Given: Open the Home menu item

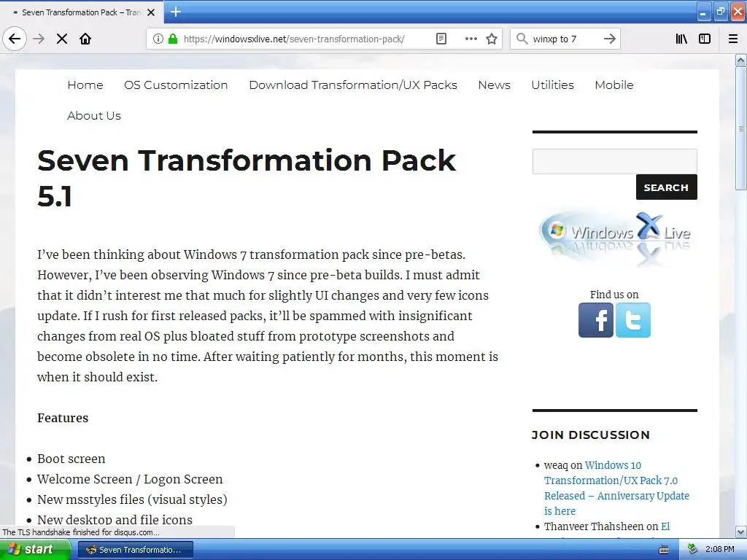Looking at the screenshot, I should click(x=85, y=85).
